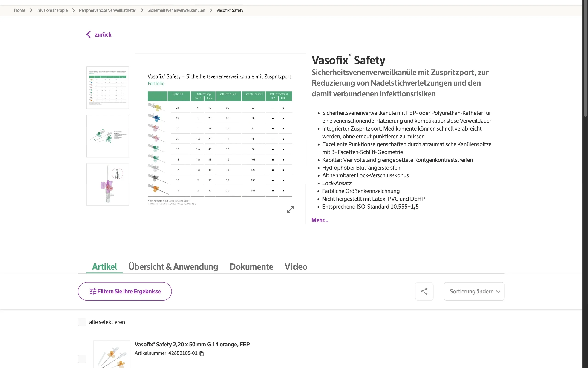Open the 'Sortierung ändern' dropdown
This screenshot has height=368, width=588.
[474, 291]
